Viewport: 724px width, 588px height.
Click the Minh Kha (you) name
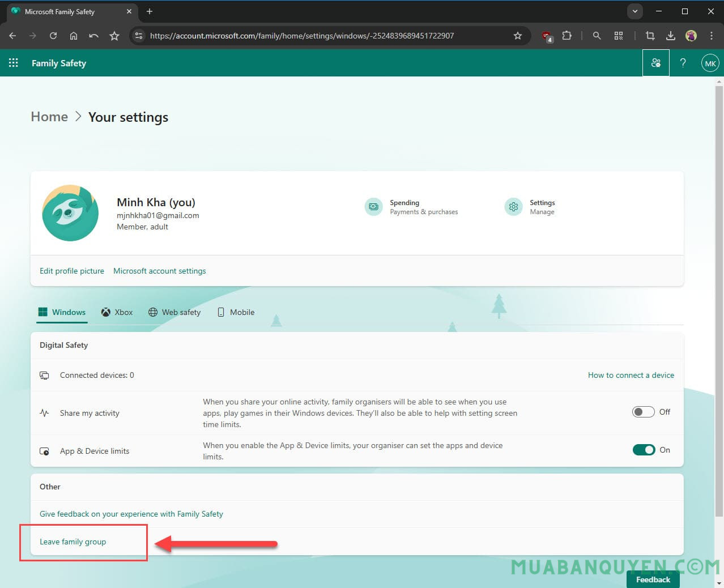(156, 202)
